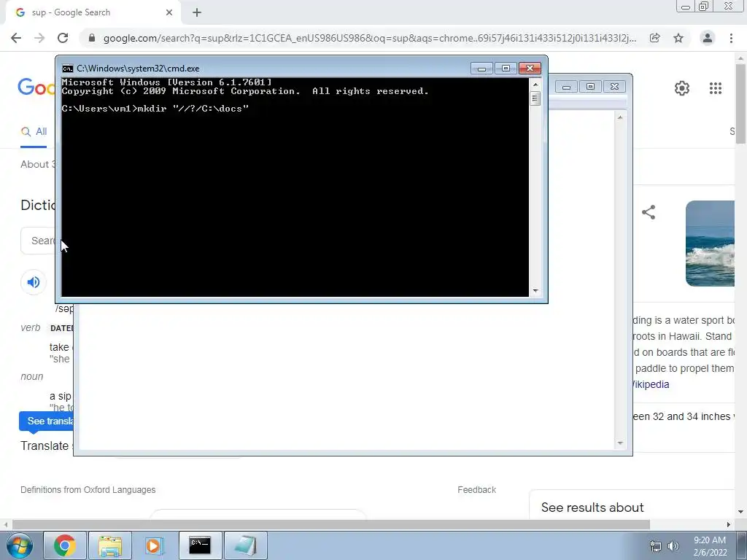Viewport: 747px width, 560px height.
Task: Open the notepad-like taskbar app
Action: [245, 545]
